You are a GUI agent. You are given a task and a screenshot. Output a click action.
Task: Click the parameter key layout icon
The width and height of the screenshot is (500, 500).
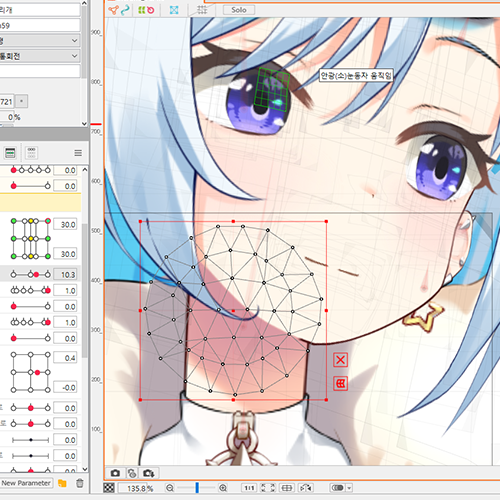31,153
